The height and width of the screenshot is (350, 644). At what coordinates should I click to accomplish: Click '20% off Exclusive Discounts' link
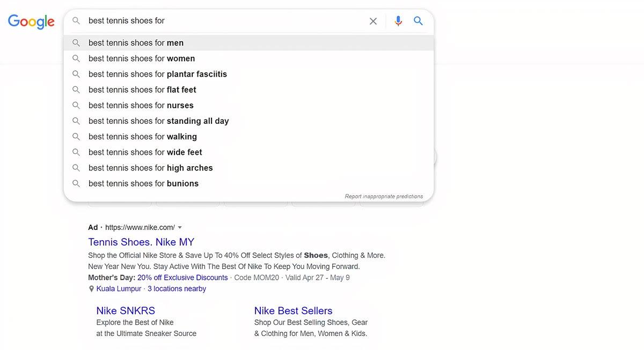point(182,278)
